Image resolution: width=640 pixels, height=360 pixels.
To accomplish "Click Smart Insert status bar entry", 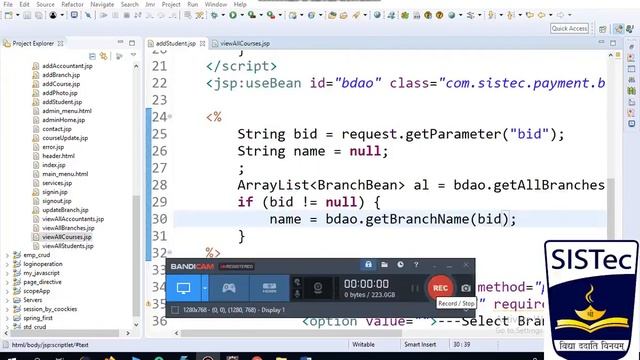I will (420, 344).
